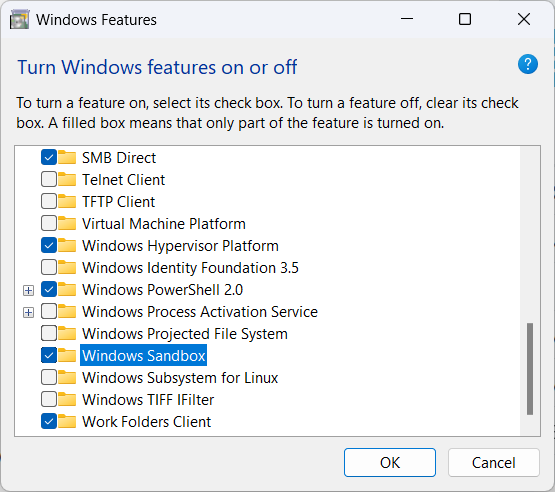The height and width of the screenshot is (492, 555).
Task: Click the Windows Features title bar icon
Action: pyautogui.click(x=19, y=19)
